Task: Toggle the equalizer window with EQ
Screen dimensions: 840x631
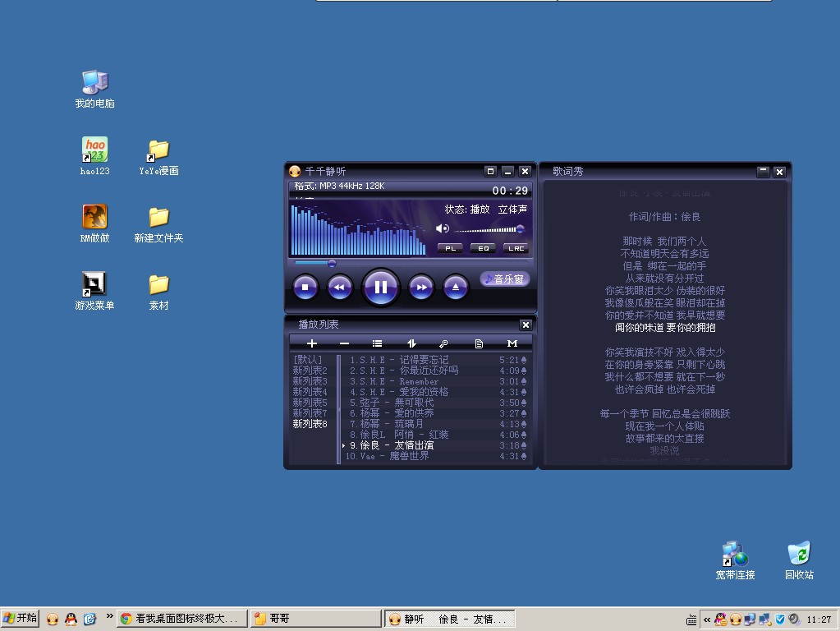Action: tap(483, 248)
